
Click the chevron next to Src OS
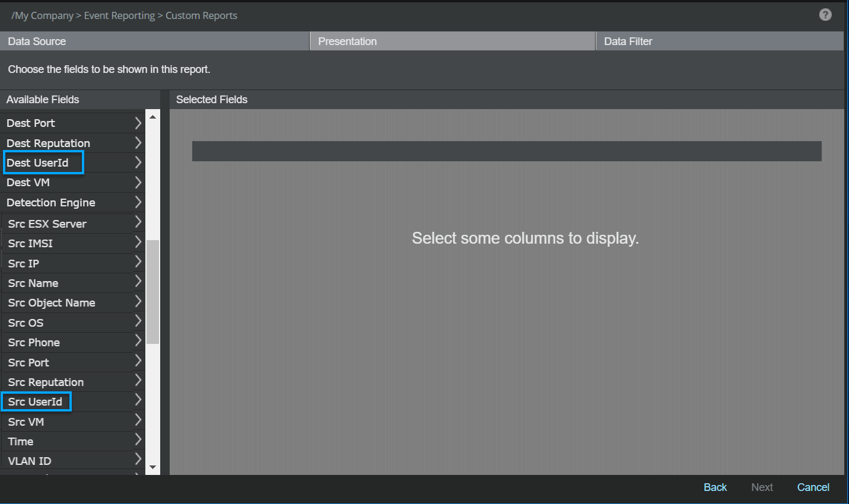pos(138,321)
